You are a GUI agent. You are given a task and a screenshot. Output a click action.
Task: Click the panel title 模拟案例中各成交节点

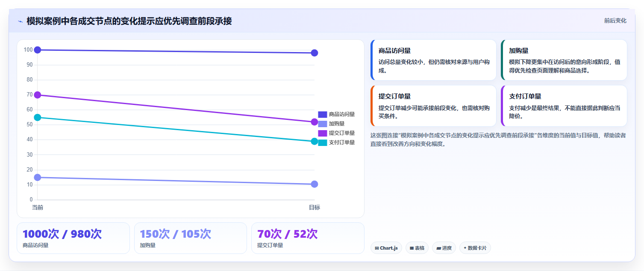click(129, 21)
